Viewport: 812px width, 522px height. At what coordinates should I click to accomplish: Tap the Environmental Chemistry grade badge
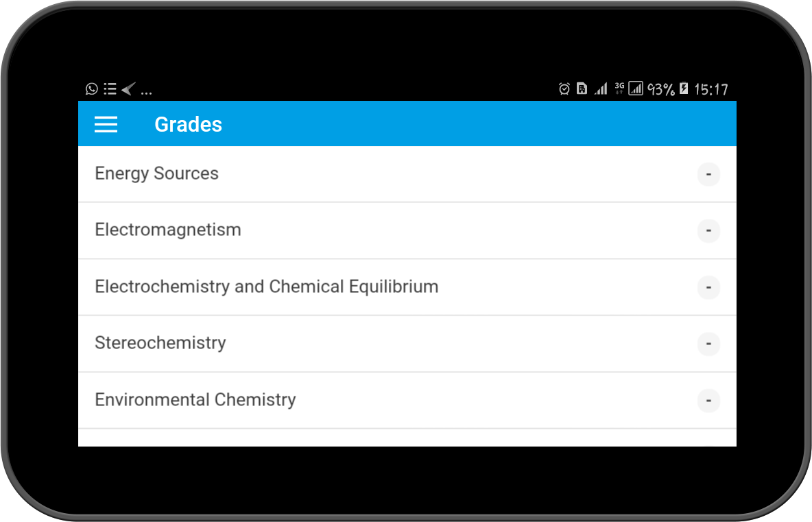pos(708,401)
